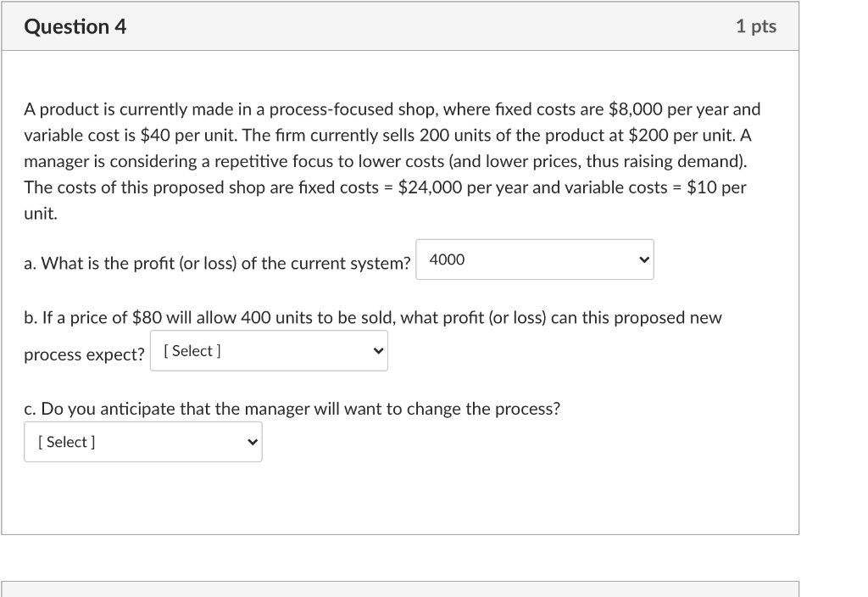Click the chevron on part c's Select box
The width and height of the screenshot is (868, 597).
pos(252,441)
